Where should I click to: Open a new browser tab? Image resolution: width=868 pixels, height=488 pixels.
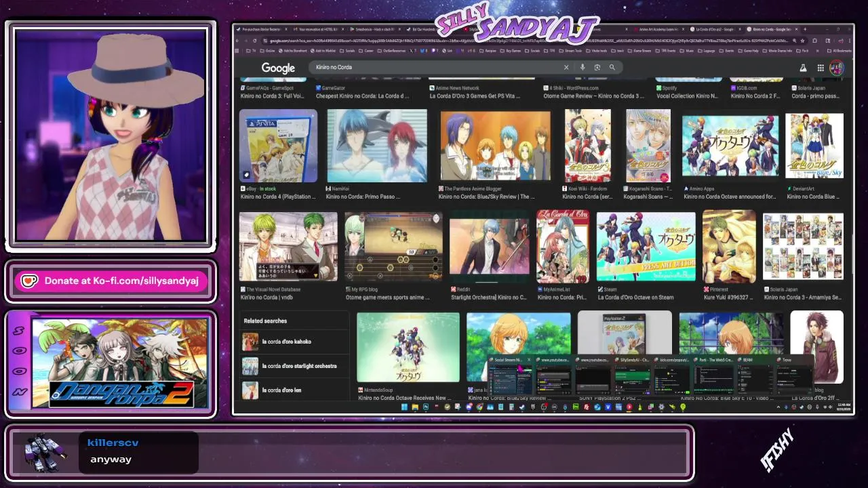pos(805,29)
